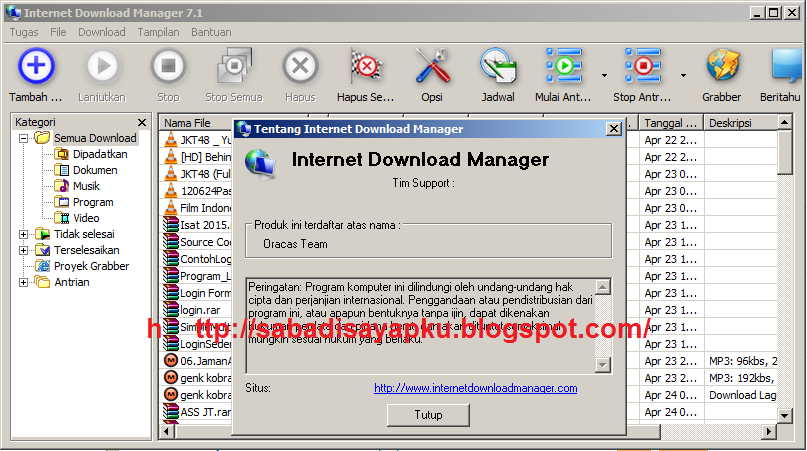Click IDM title bar application icon
807x451 pixels.
click(x=13, y=12)
